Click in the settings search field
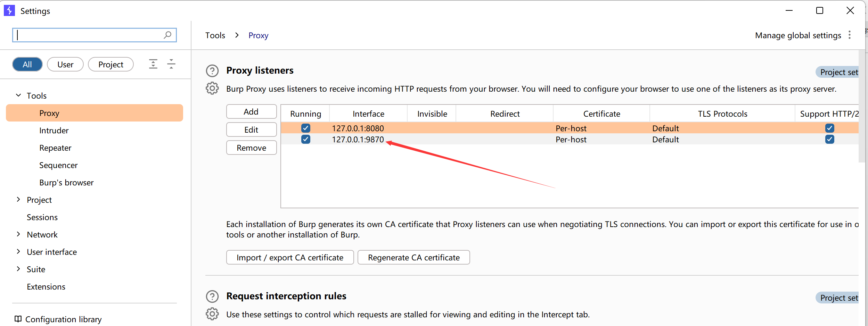The height and width of the screenshot is (326, 868). 89,35
